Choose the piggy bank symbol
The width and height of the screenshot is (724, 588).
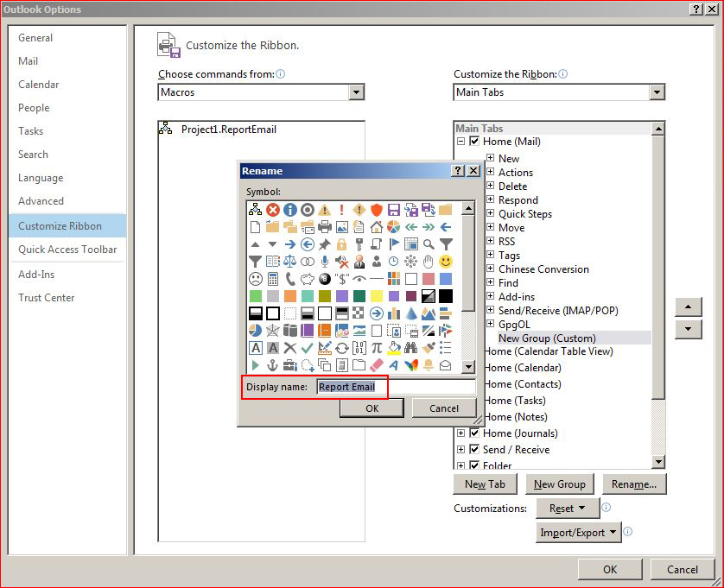pos(308,279)
